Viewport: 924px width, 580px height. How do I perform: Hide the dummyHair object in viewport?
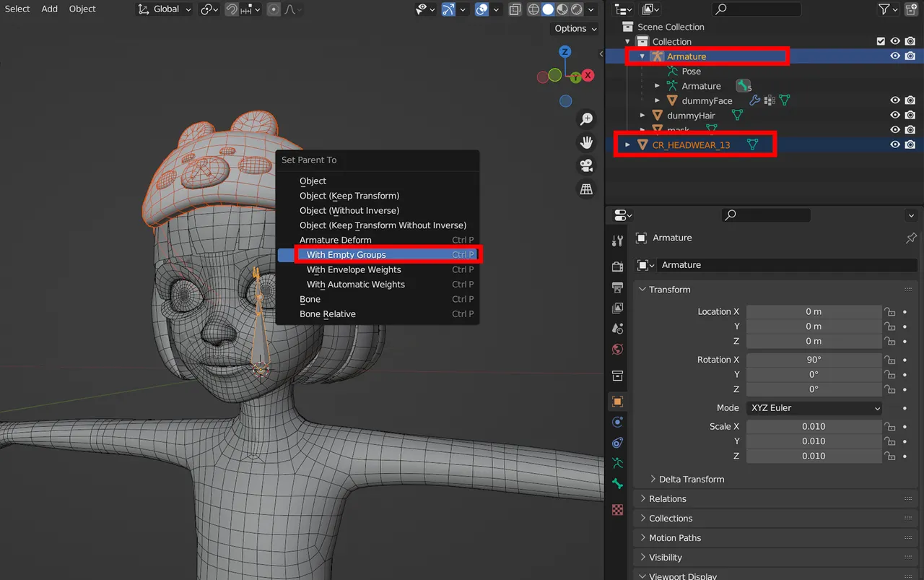[x=895, y=115]
